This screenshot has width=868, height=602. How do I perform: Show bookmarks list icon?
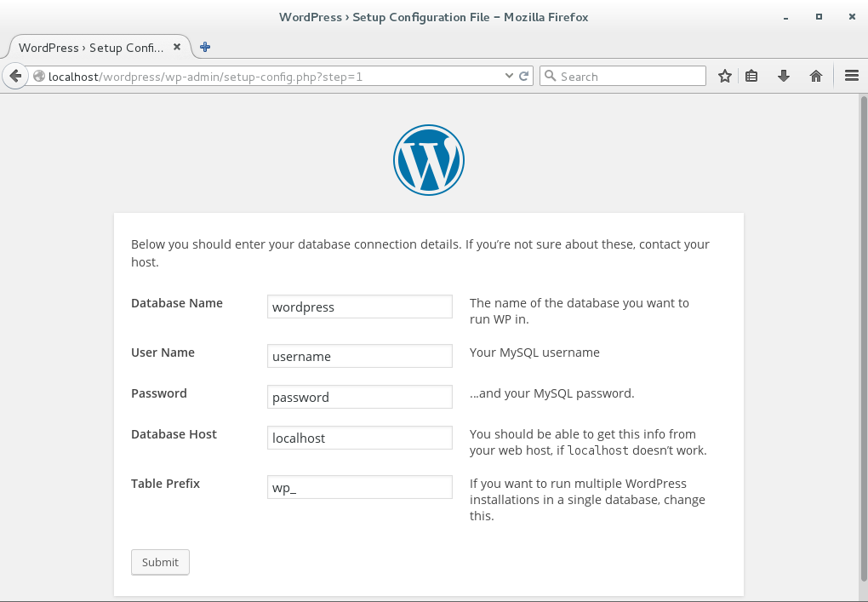tap(751, 76)
